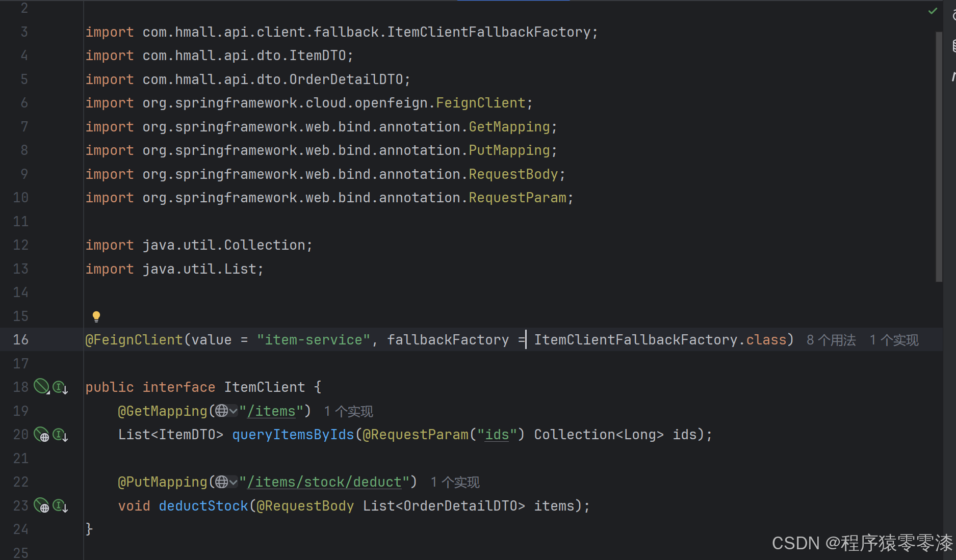This screenshot has width=956, height=560.
Task: Open the dropdown chevron beside the PutMapping globe
Action: (x=233, y=482)
